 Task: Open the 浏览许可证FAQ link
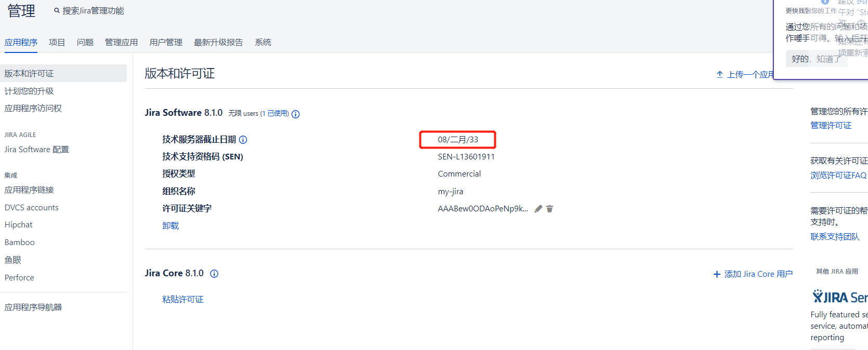[838, 176]
